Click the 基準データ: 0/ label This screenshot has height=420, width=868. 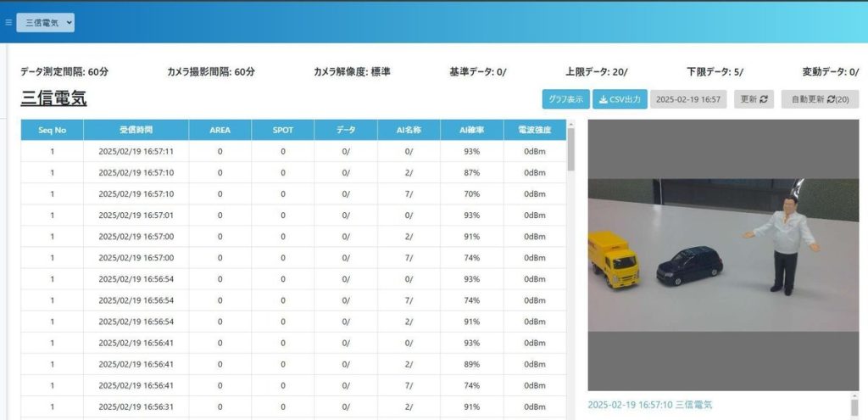pos(478,72)
